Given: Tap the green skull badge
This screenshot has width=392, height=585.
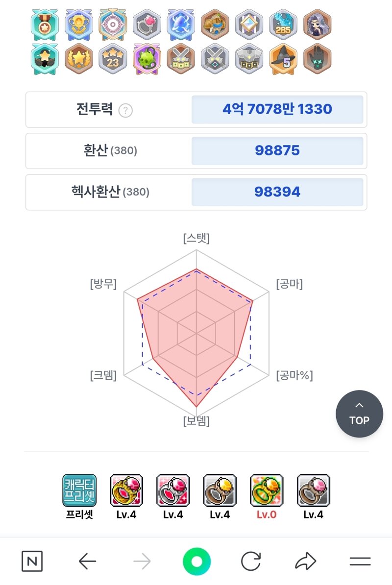Looking at the screenshot, I should tap(147, 59).
